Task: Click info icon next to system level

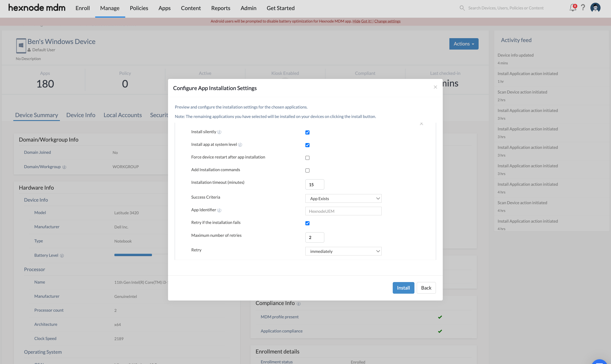Action: (240, 145)
